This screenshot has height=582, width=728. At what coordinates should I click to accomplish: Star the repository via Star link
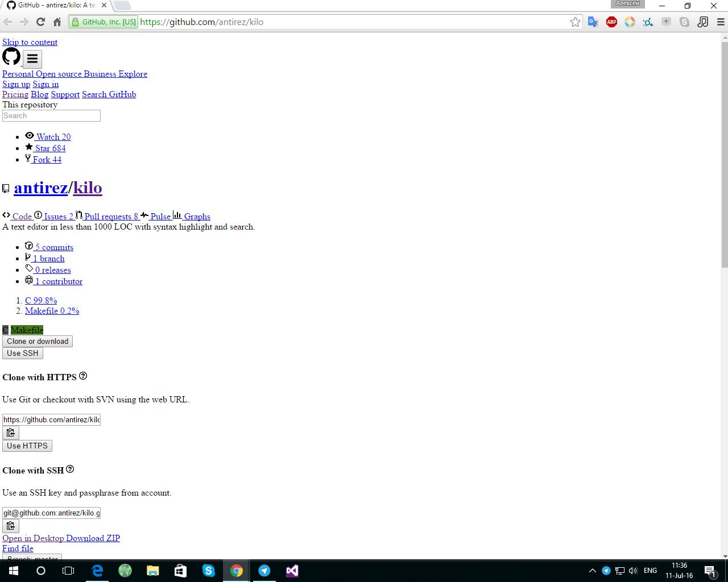click(45, 148)
